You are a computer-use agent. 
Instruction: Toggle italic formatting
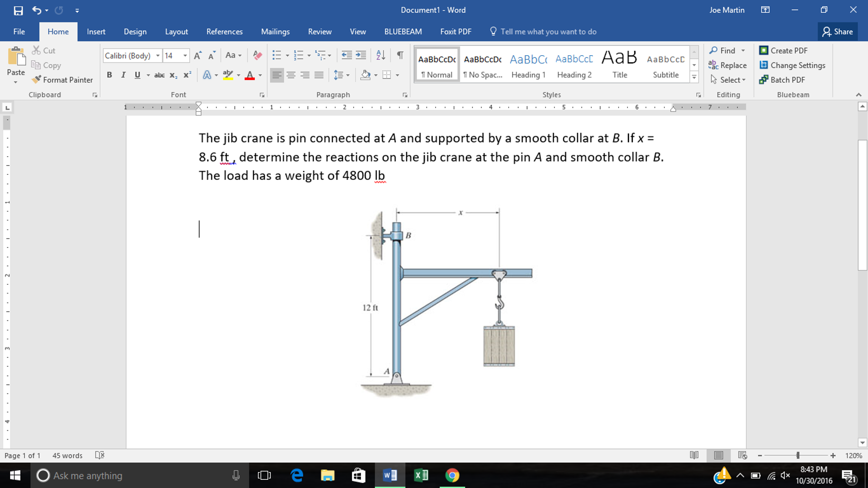click(123, 75)
